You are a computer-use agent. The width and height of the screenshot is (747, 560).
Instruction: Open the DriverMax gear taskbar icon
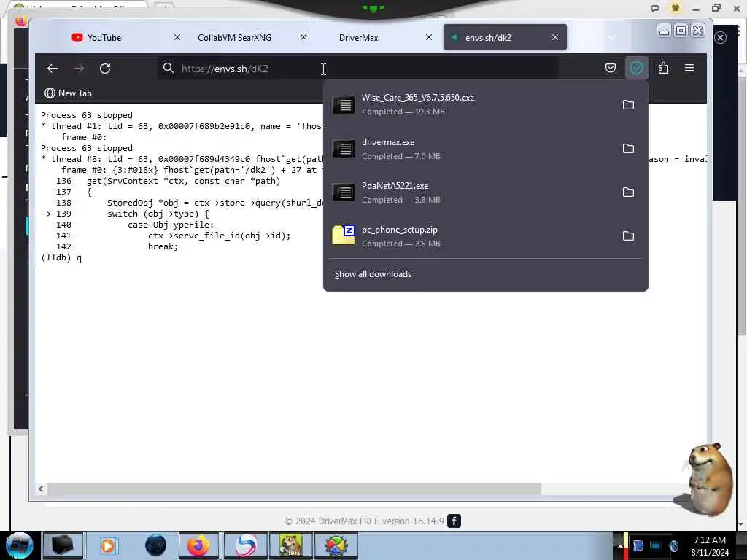(x=336, y=545)
